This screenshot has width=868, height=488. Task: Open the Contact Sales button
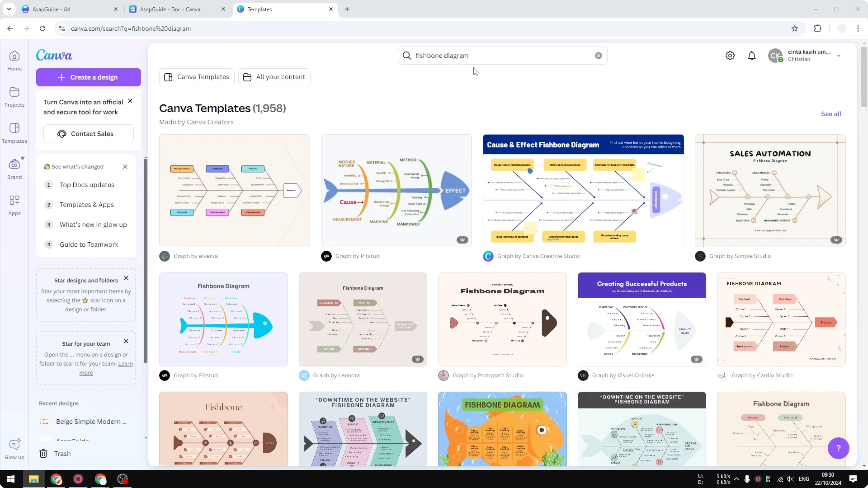coord(88,133)
